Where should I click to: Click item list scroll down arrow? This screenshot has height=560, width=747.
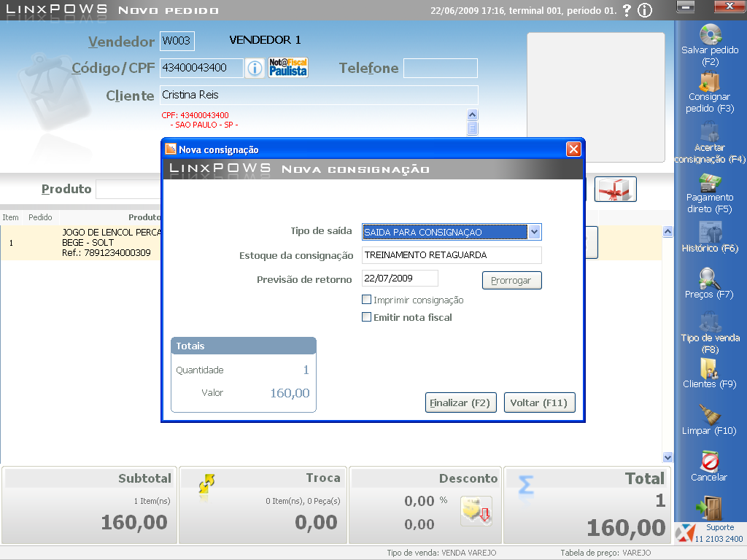667,457
